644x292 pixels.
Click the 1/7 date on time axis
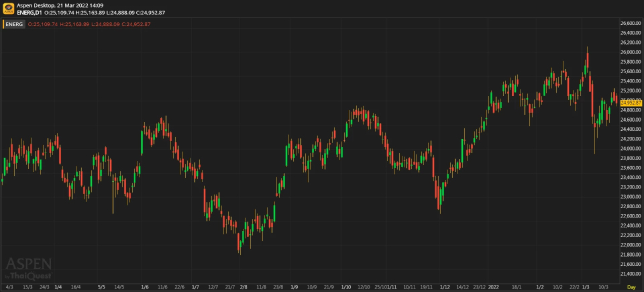click(x=196, y=287)
